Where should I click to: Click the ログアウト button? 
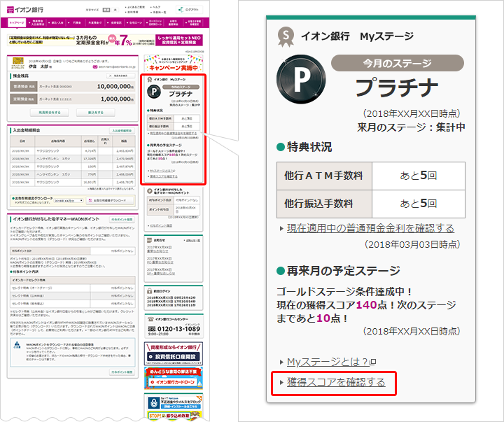coord(190,10)
